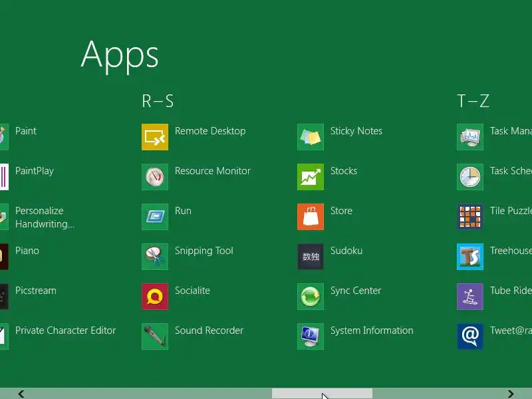532x399 pixels.
Task: Launch Tube Rider via purple icon
Action: coord(470,297)
